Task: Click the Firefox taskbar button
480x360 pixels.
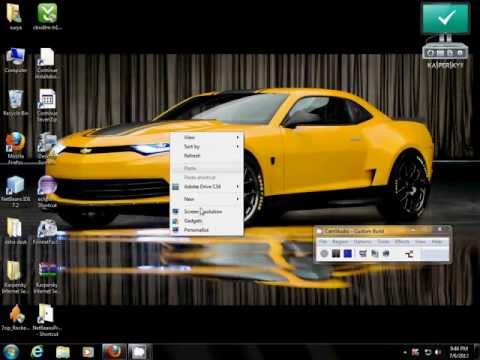Action: [x=114, y=352]
